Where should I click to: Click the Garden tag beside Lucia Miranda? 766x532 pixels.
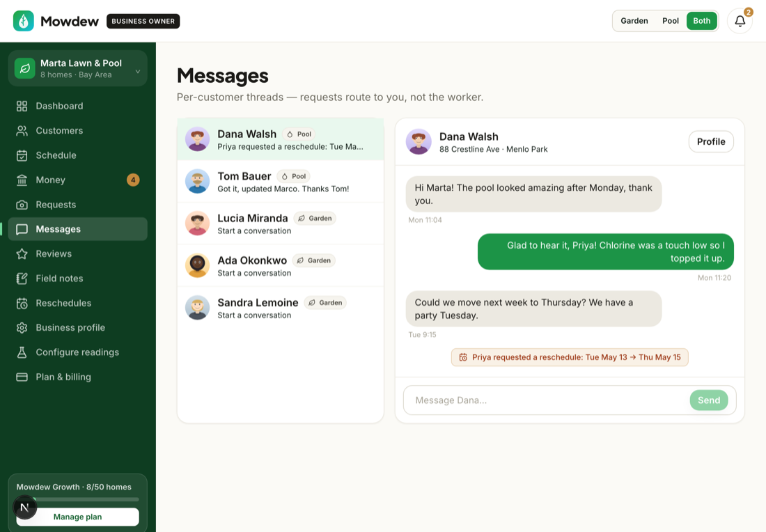click(315, 219)
